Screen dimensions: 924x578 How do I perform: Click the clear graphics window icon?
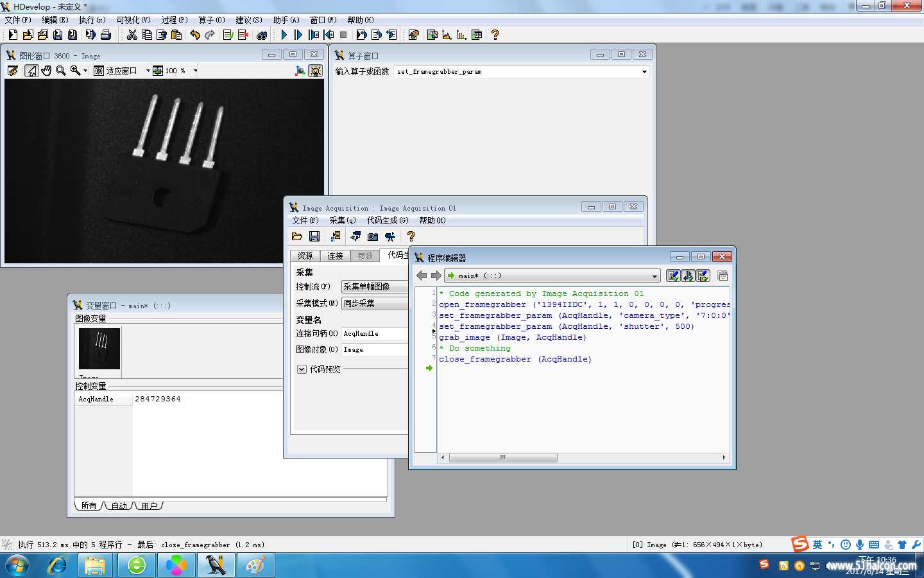pyautogui.click(x=13, y=71)
